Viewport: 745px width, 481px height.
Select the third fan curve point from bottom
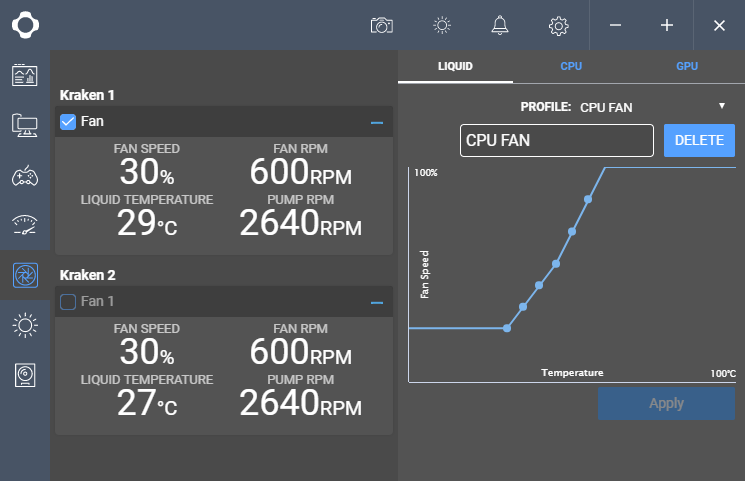coord(539,285)
